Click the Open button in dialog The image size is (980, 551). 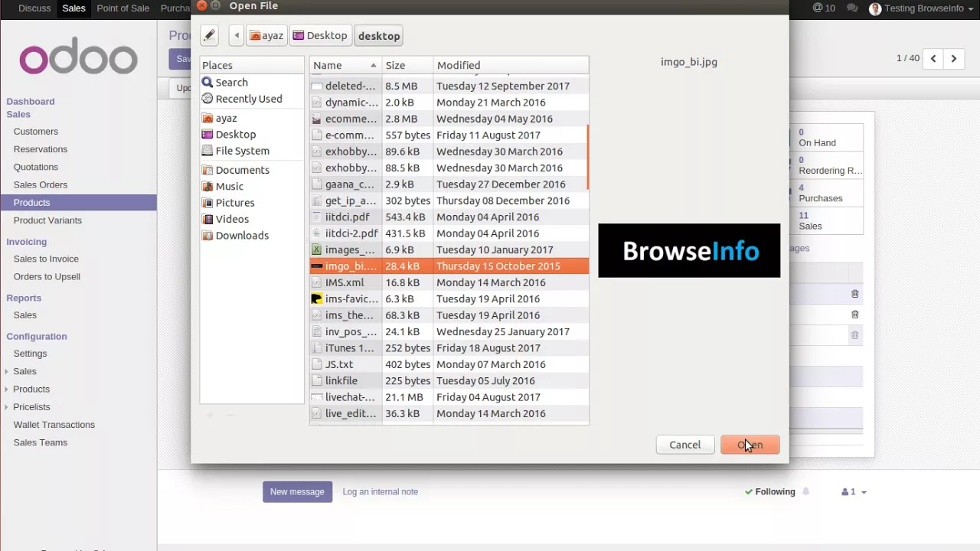(750, 445)
